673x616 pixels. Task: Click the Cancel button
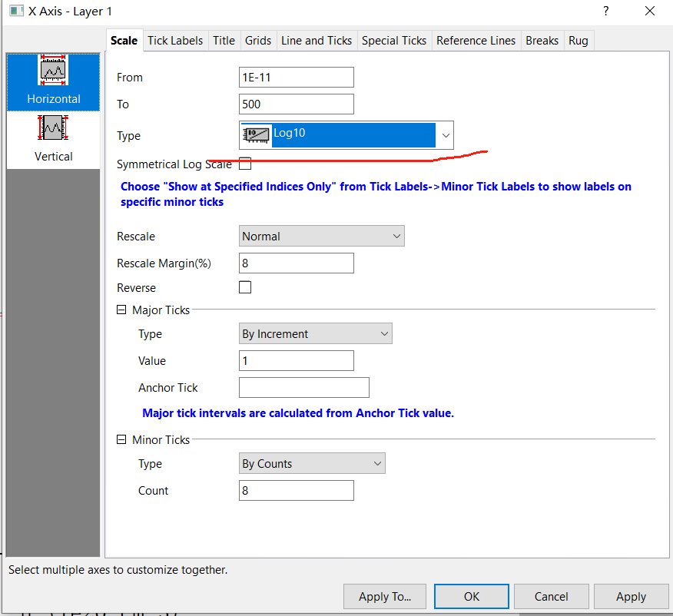(551, 596)
